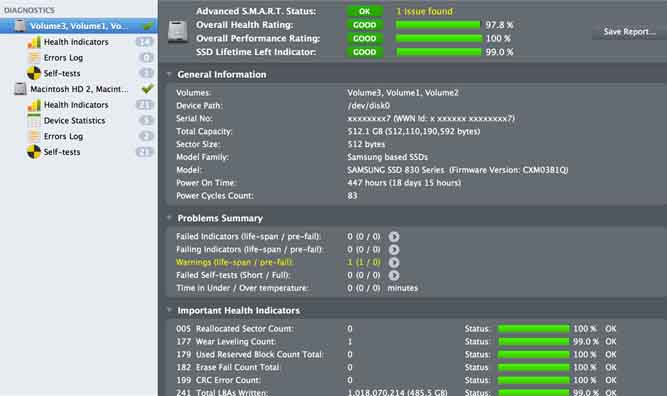
Task: Click the '512.1 GB' total capacity value
Action: pos(413,131)
